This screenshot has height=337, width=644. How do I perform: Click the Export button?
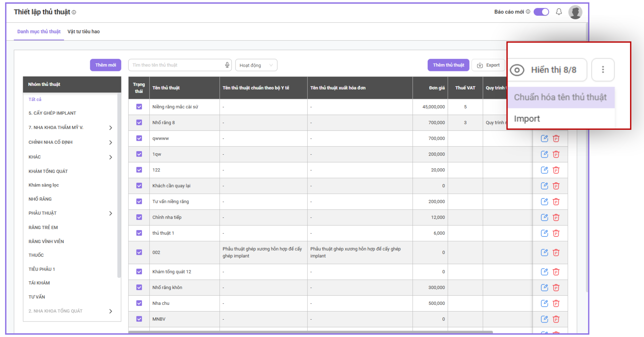489,65
